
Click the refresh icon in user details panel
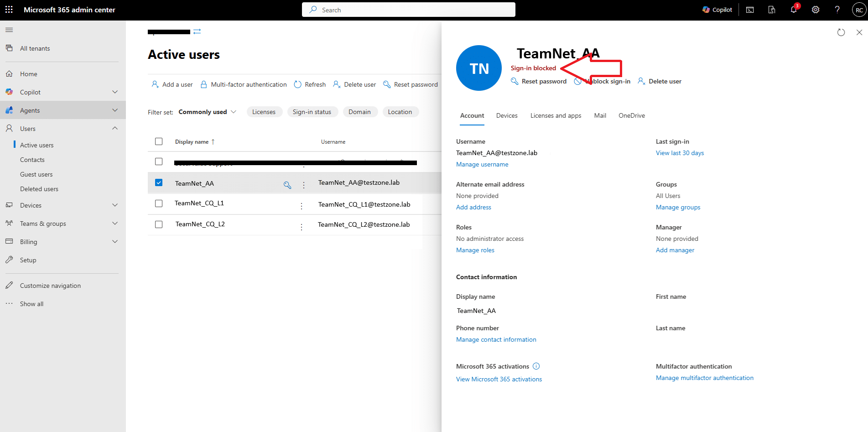coord(841,32)
